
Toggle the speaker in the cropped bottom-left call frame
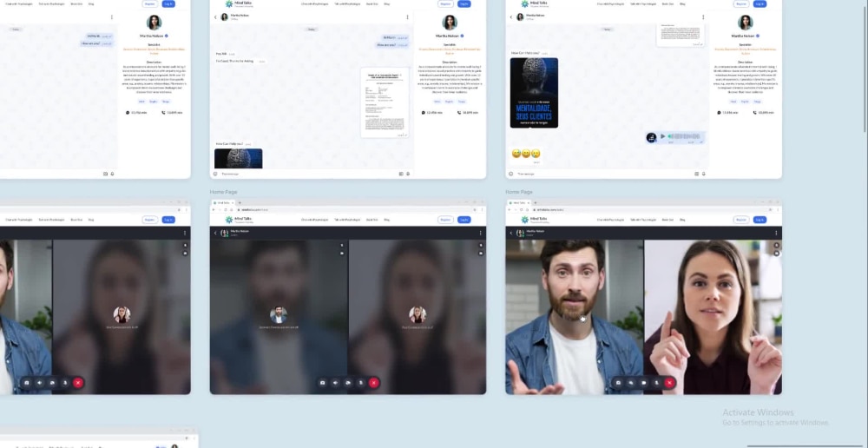(x=40, y=383)
